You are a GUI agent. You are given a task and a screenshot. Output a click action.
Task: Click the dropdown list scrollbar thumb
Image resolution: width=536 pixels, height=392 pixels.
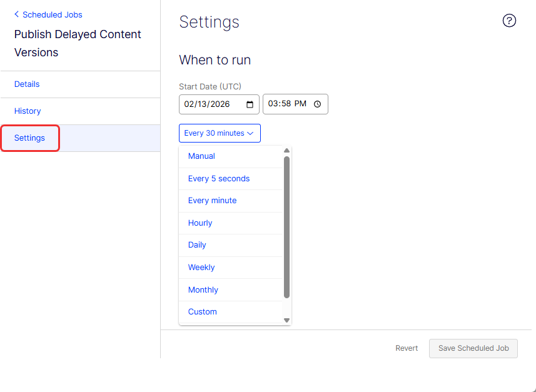[x=287, y=228]
